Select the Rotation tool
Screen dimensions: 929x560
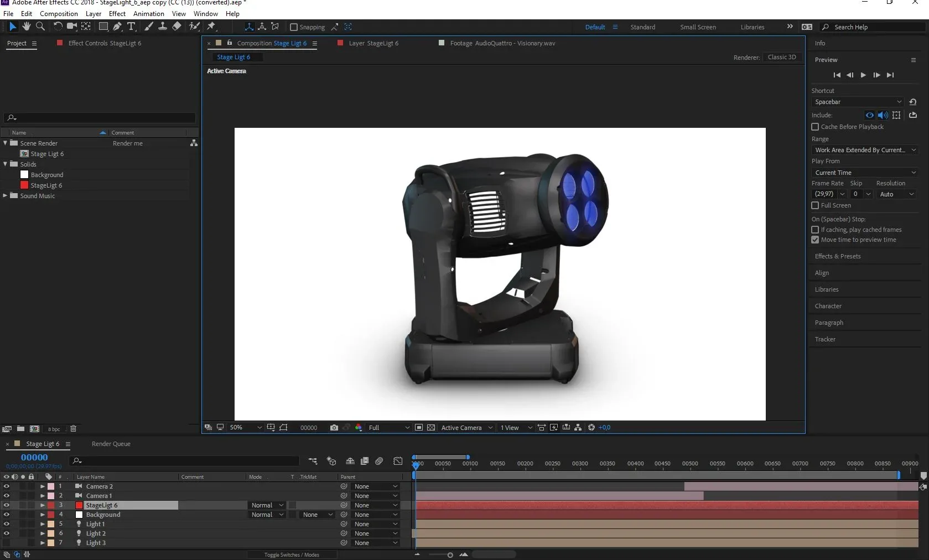coord(58,27)
